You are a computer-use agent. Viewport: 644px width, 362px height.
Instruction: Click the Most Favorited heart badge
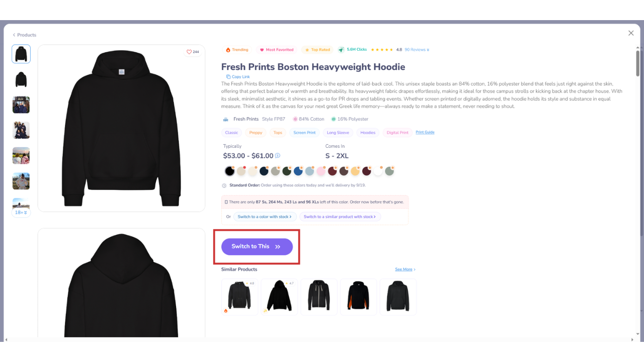(277, 50)
